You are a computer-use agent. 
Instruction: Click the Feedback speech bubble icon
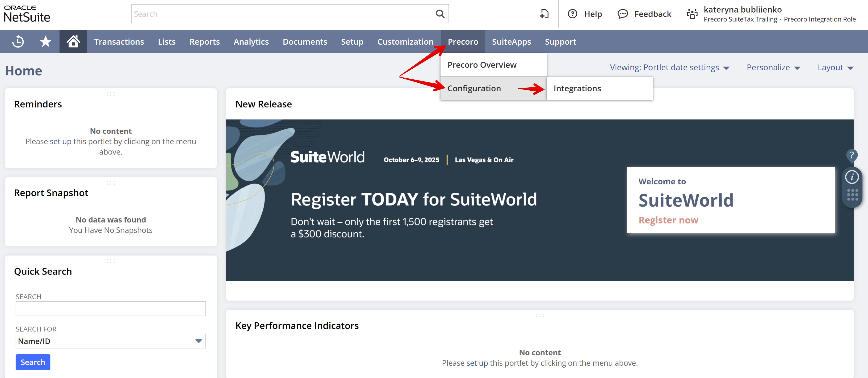click(x=622, y=14)
